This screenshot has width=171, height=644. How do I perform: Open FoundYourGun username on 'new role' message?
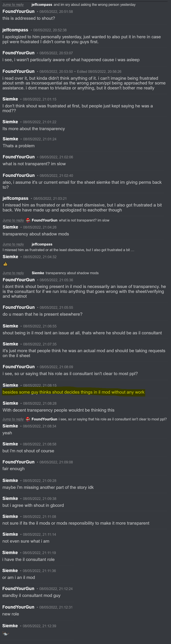[x=18, y=607]
